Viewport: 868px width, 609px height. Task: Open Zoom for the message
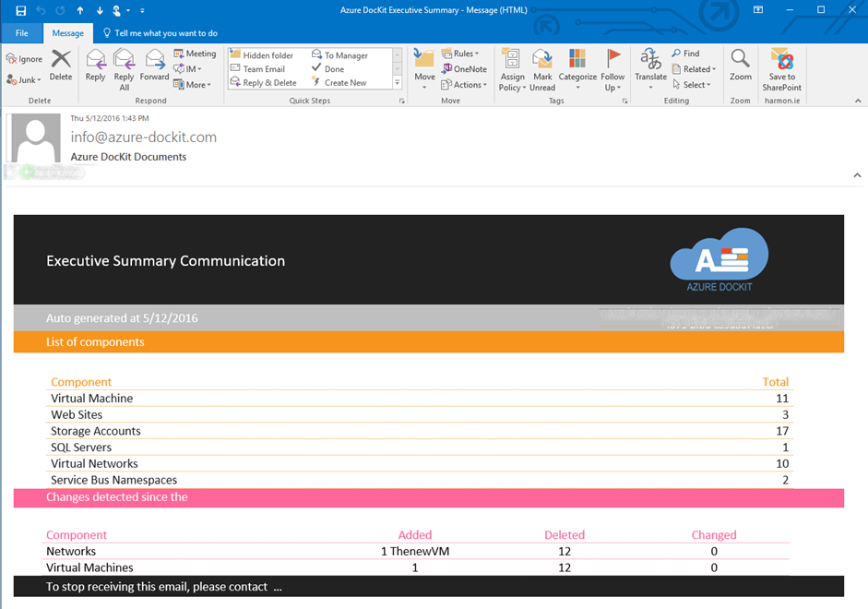(740, 66)
